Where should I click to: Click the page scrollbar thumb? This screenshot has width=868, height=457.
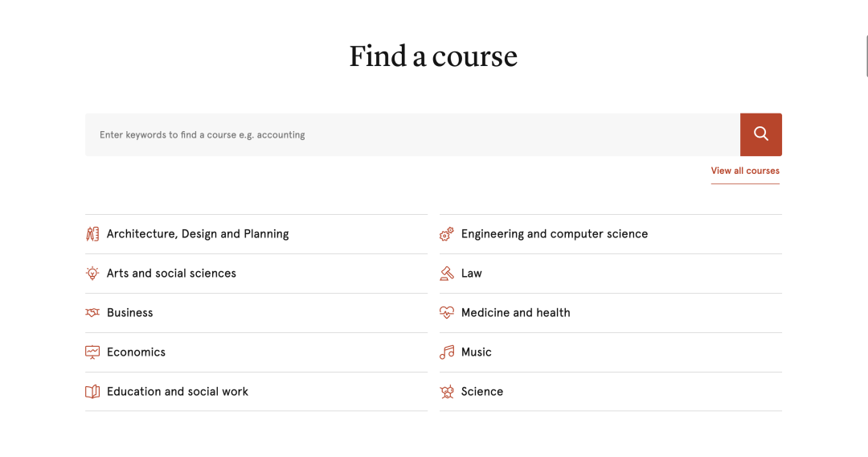coord(866,56)
